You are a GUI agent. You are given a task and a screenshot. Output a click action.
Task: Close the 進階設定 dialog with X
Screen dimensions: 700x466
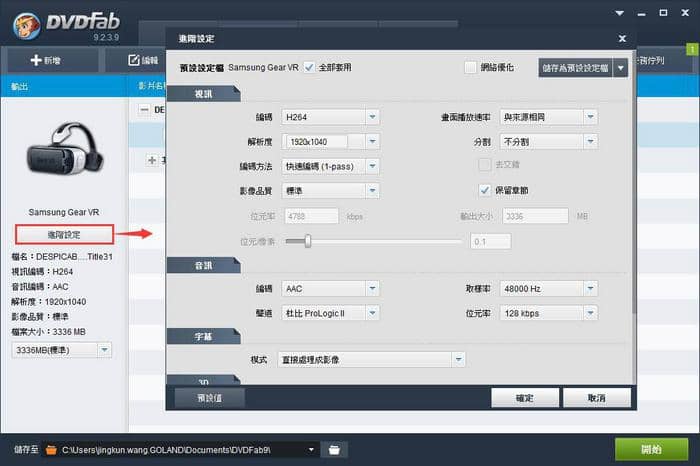click(x=622, y=39)
